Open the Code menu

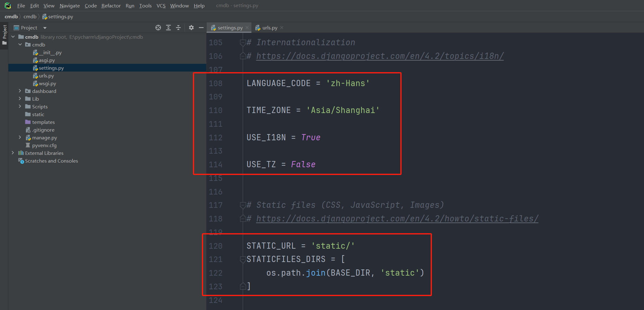point(91,6)
